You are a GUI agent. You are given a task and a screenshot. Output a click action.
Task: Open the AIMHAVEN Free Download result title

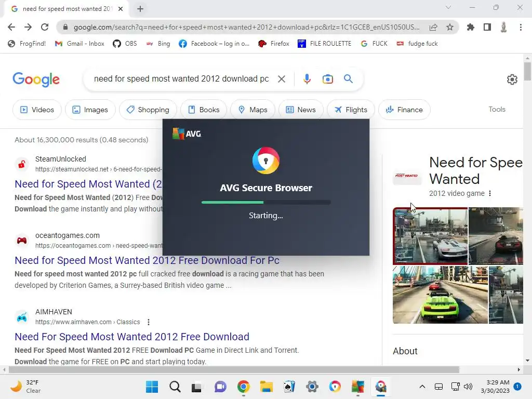pos(132,337)
